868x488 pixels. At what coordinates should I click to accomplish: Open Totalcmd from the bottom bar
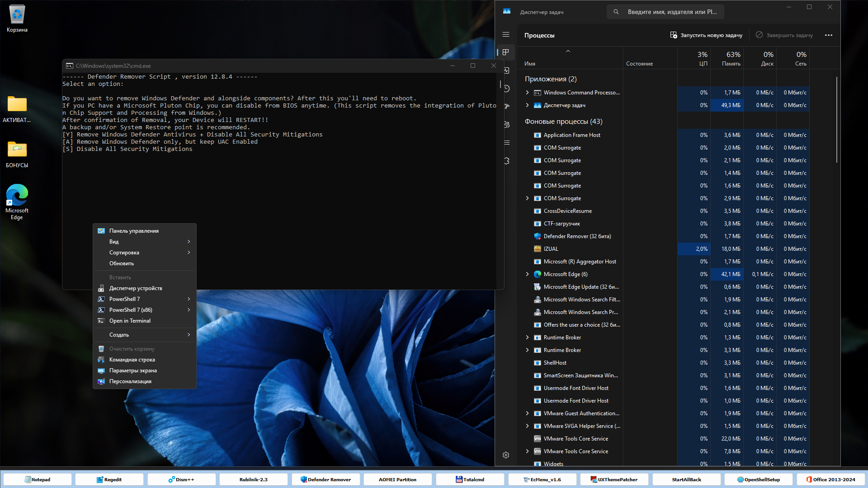470,479
